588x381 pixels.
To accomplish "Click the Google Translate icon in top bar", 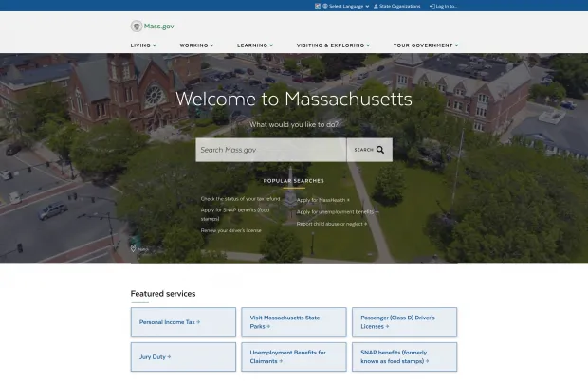I will tap(318, 6).
